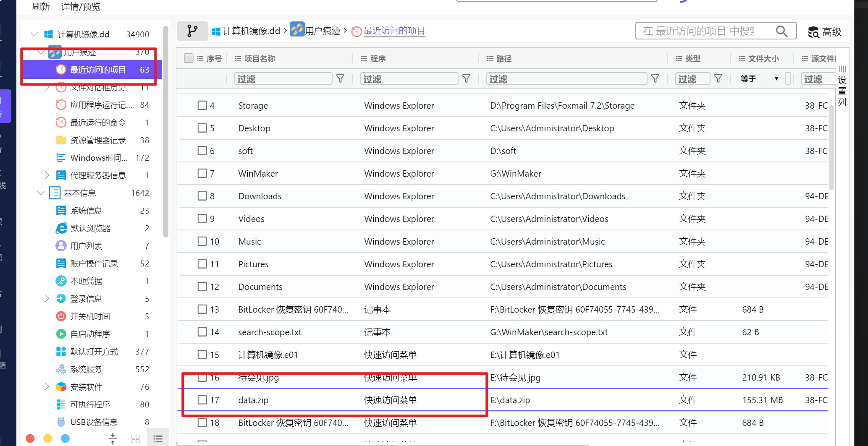The image size is (868, 446).
Task: Select 账户操作记录 in tree
Action: pyautogui.click(x=94, y=263)
